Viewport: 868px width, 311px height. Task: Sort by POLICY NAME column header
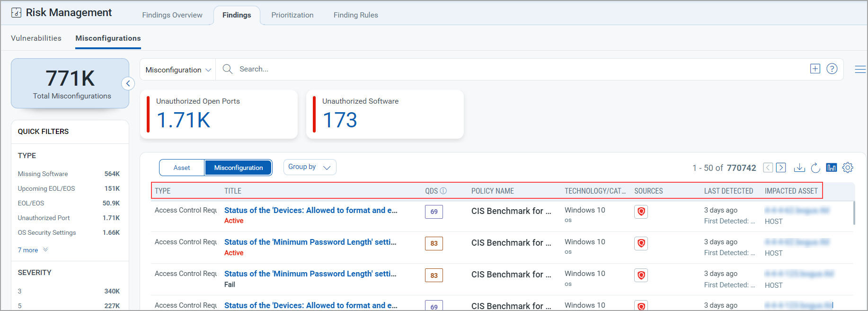tap(492, 191)
